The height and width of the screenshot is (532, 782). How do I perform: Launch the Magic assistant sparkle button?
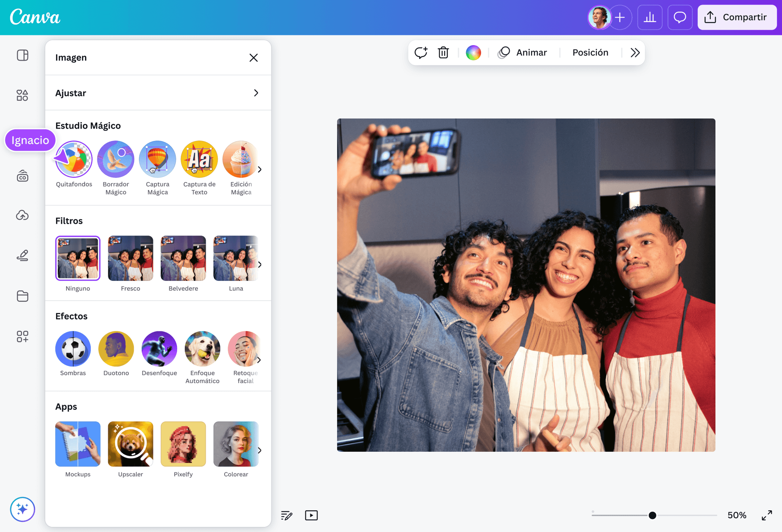tap(23, 509)
